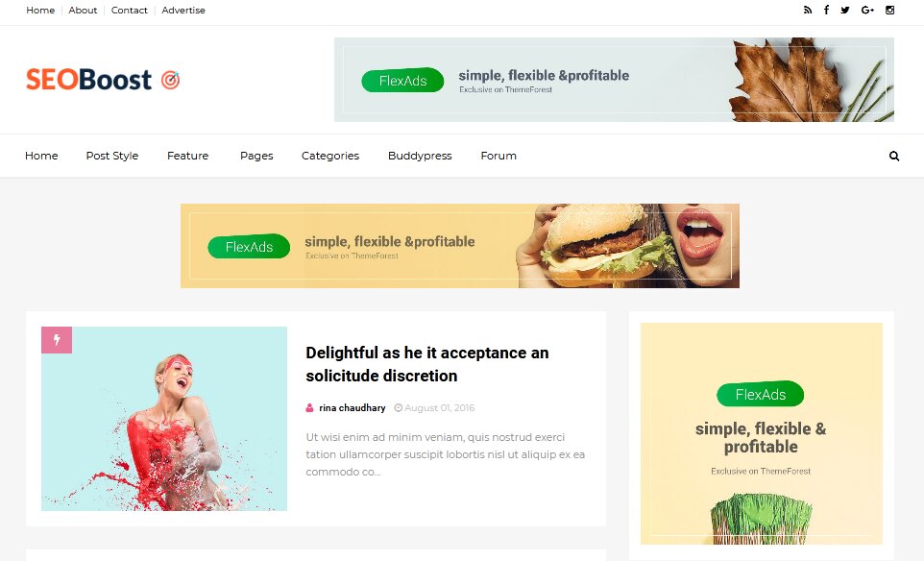The width and height of the screenshot is (924, 561).
Task: Click the About link in top bar
Action: pyautogui.click(x=83, y=10)
